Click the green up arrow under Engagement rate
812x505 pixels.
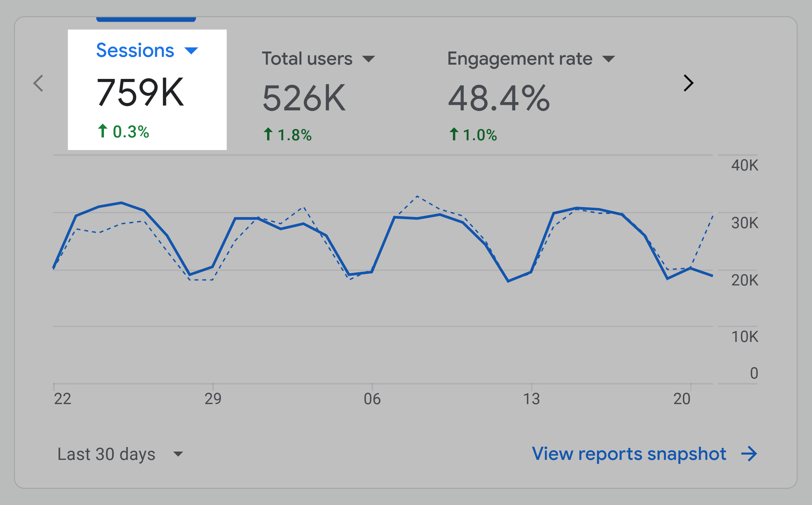[x=454, y=134]
